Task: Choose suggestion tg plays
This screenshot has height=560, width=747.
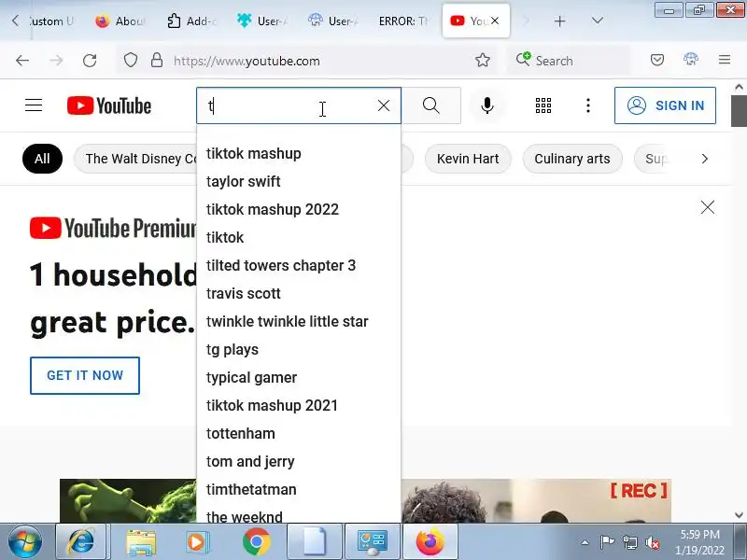Action: (x=299, y=349)
